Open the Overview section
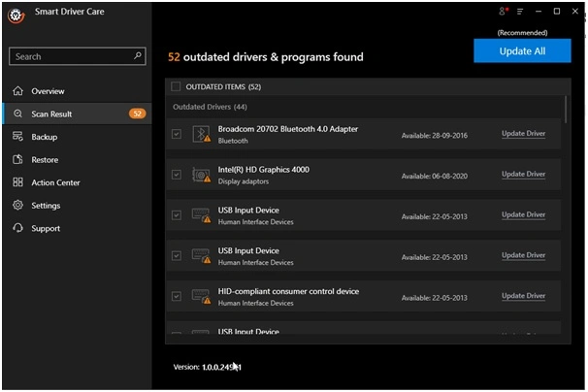 coord(47,91)
